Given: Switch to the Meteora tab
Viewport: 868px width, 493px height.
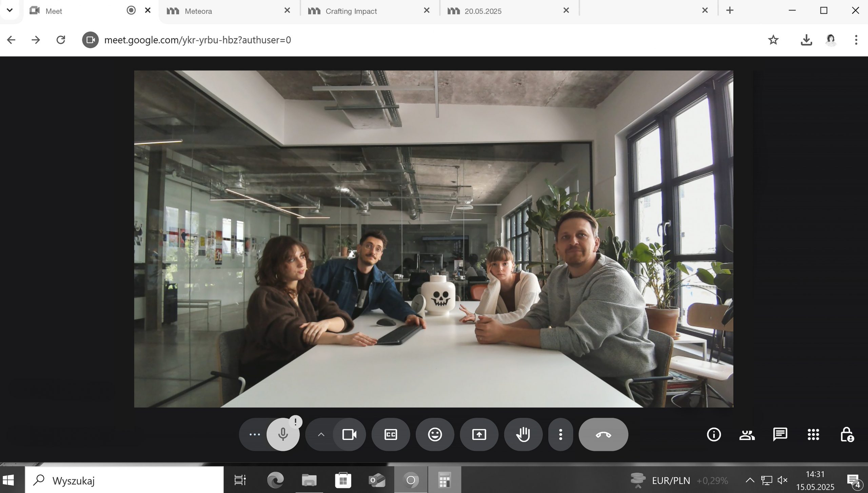Looking at the screenshot, I should point(230,11).
